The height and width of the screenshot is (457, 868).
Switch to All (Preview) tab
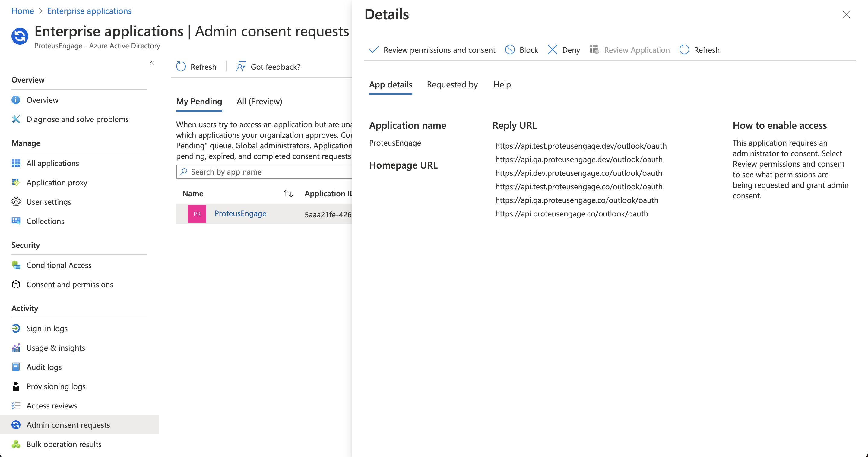point(259,101)
